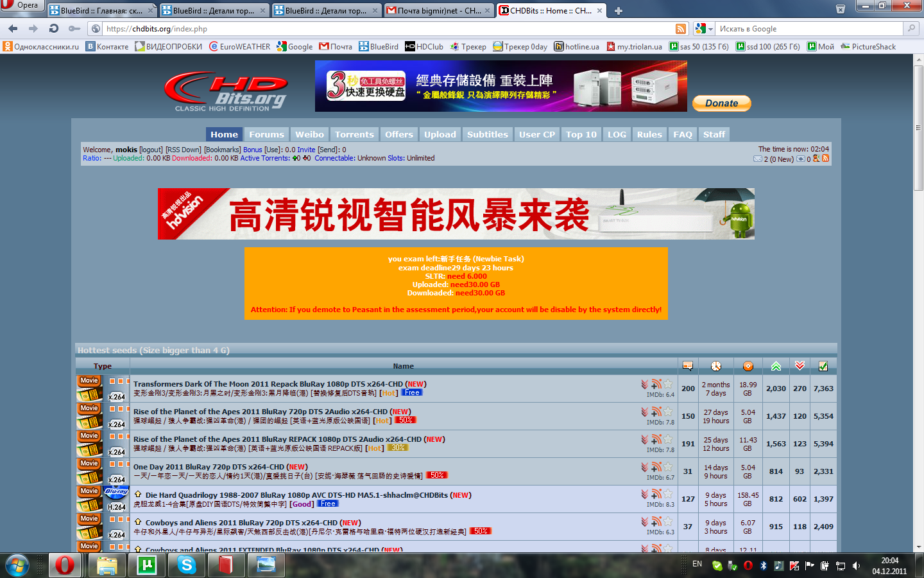Open the Одноклассники.ru bookmark
Image resolution: width=924 pixels, height=578 pixels.
coord(41,46)
